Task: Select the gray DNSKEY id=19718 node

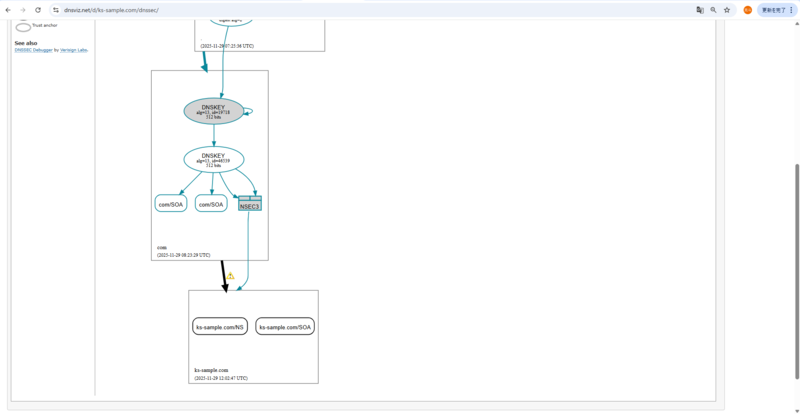Action: pyautogui.click(x=213, y=111)
